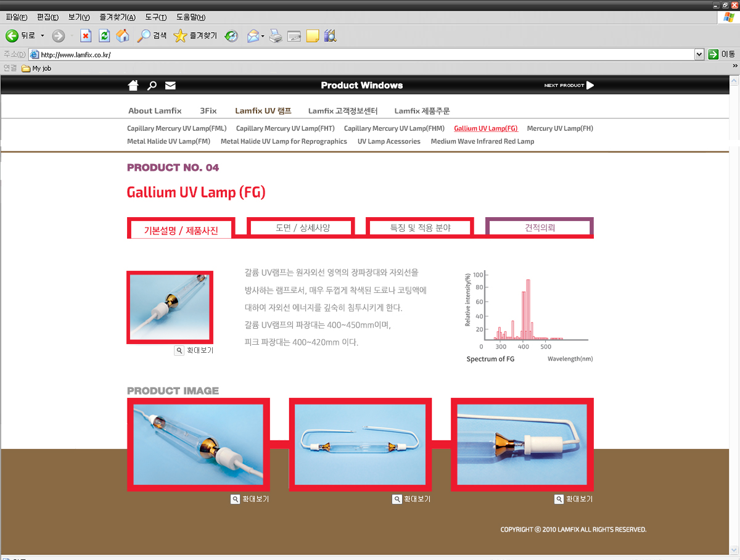Open the History toolbar icon
740x560 pixels.
click(231, 36)
